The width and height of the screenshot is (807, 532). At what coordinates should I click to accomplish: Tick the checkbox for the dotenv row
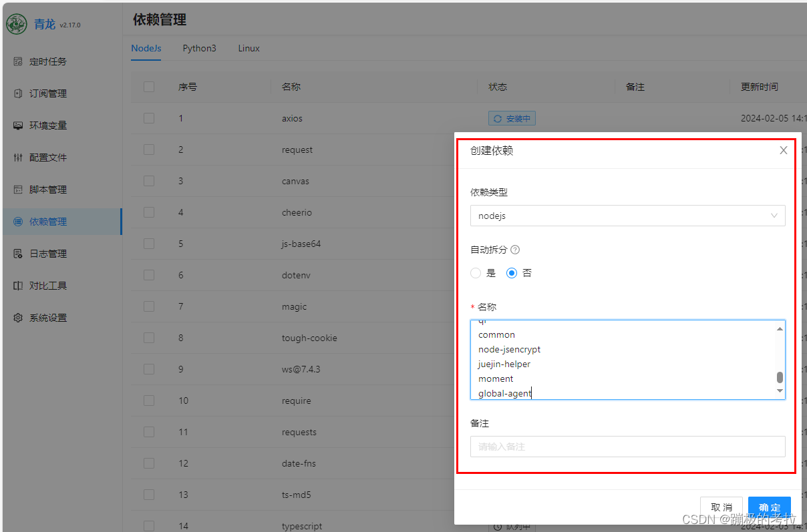pos(149,275)
